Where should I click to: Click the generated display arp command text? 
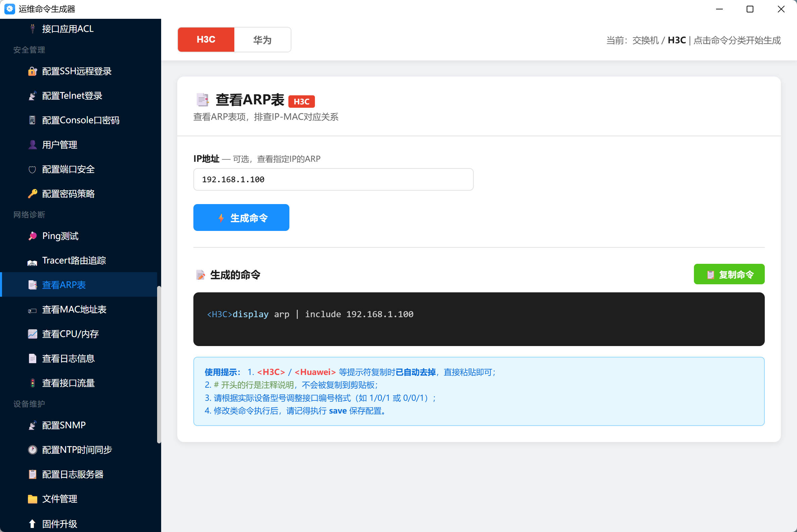(x=310, y=314)
